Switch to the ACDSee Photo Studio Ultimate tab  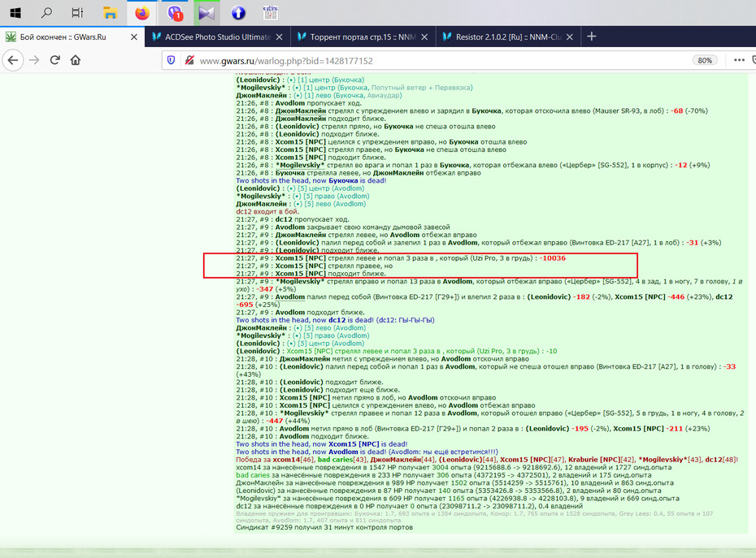pos(218,37)
